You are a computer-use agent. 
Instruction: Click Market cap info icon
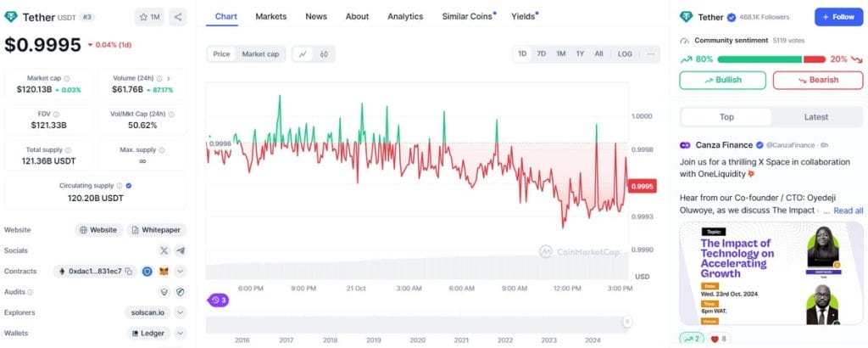click(x=66, y=79)
